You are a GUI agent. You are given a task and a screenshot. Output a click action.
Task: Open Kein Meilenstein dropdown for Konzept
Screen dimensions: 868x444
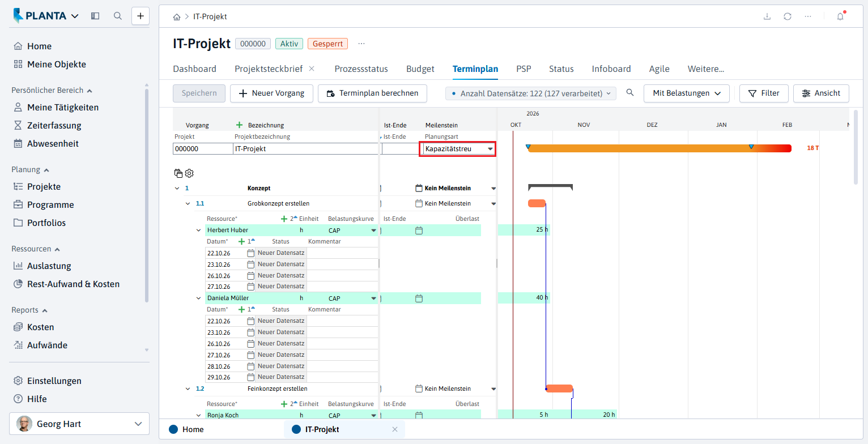pyautogui.click(x=493, y=189)
